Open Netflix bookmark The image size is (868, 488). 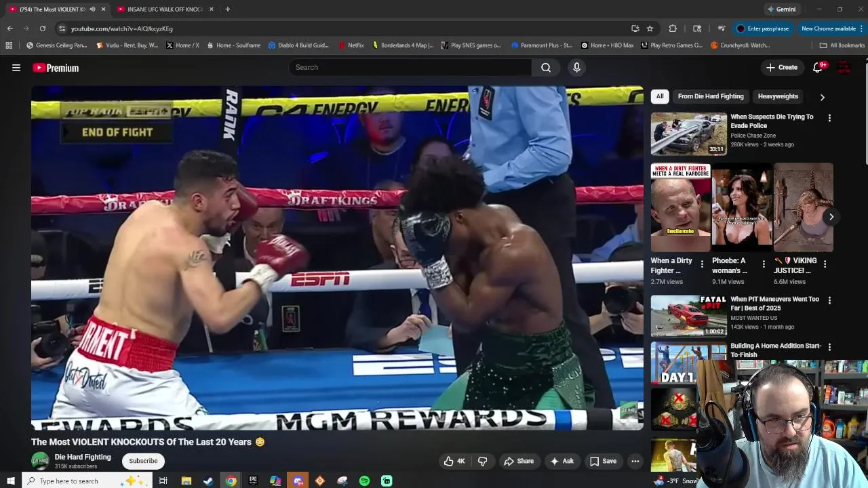351,45
